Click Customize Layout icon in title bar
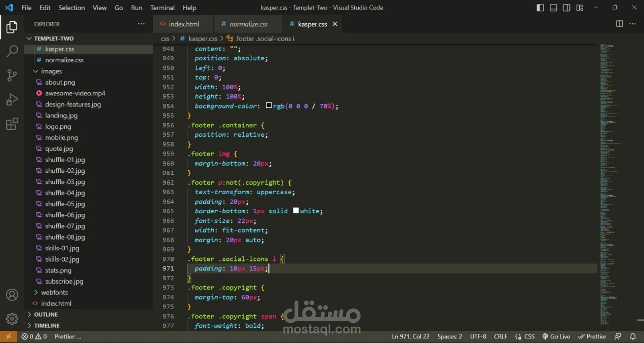 [580, 8]
